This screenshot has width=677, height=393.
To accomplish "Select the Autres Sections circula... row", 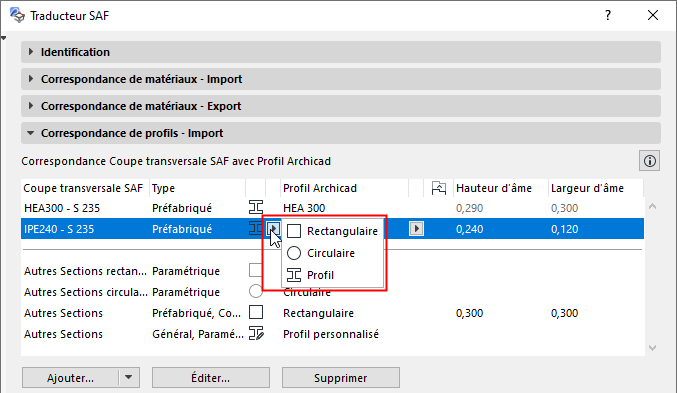I will pos(332,292).
